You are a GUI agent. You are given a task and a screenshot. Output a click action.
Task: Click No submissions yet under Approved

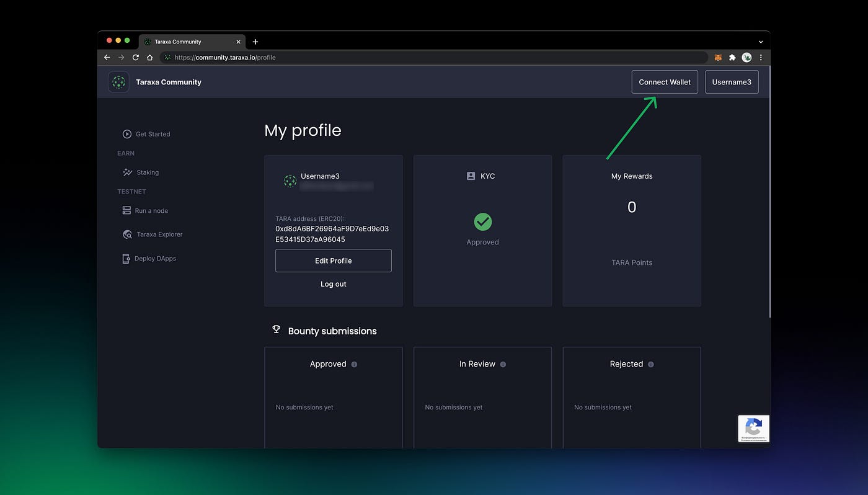(x=304, y=408)
